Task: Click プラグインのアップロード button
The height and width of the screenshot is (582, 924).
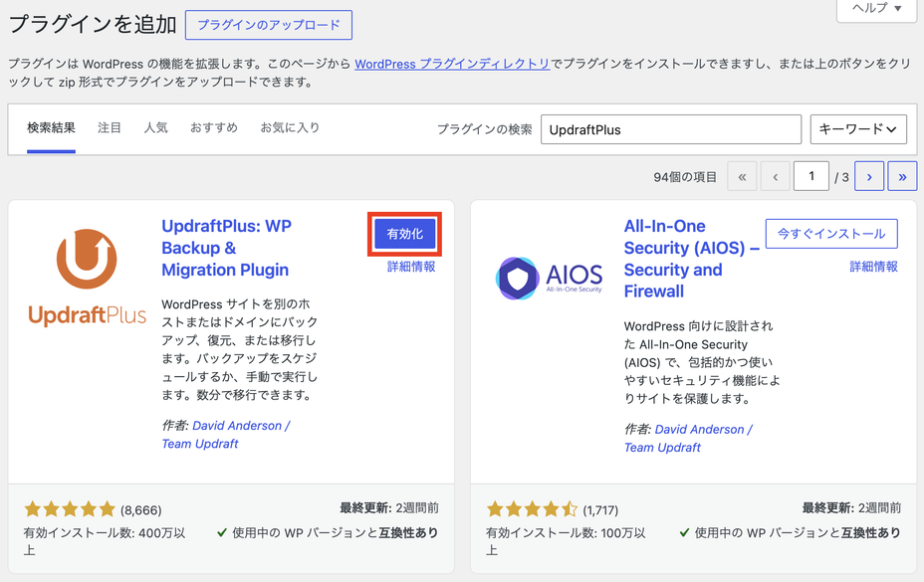Action: click(x=269, y=25)
